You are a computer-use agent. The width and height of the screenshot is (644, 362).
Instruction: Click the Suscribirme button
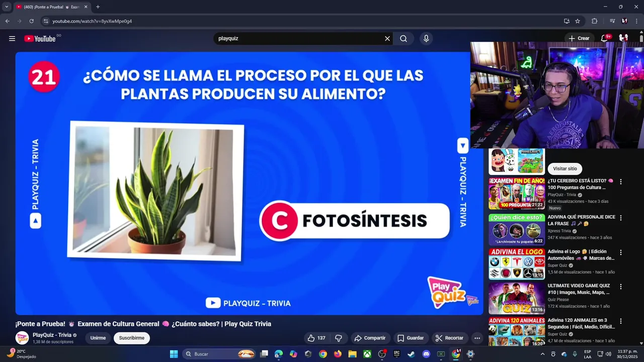132,338
